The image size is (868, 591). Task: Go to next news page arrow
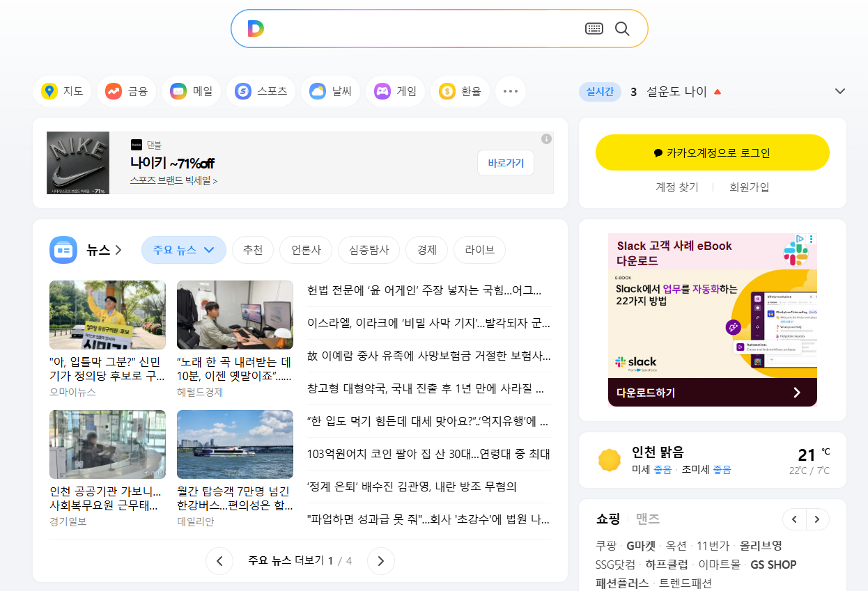381,561
